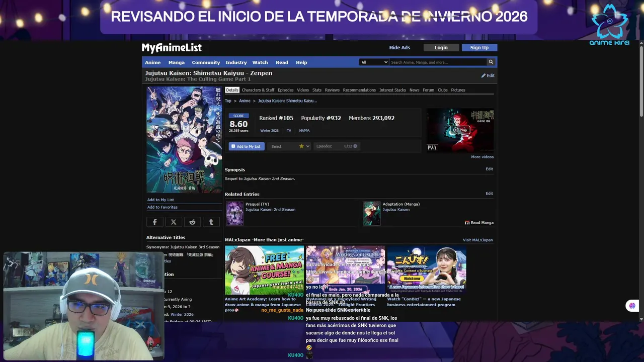Image resolution: width=644 pixels, height=362 pixels.
Task: Click the round purple extension icon at right edge
Action: pos(632,306)
